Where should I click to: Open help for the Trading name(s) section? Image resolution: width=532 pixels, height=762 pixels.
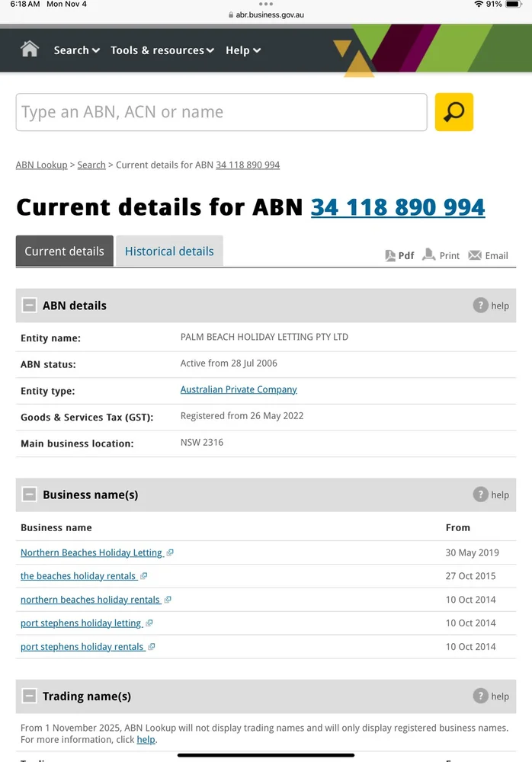pos(491,696)
